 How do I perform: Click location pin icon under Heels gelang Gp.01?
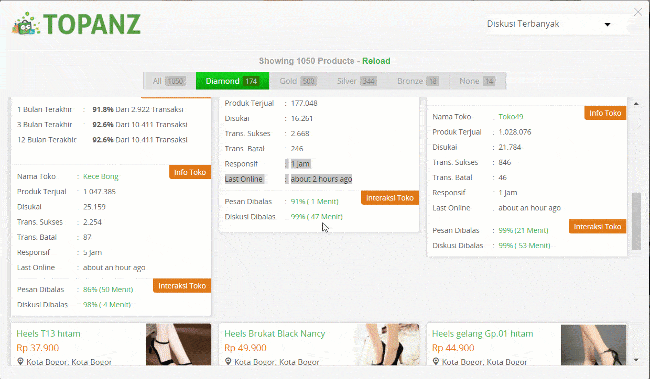pyautogui.click(x=436, y=362)
